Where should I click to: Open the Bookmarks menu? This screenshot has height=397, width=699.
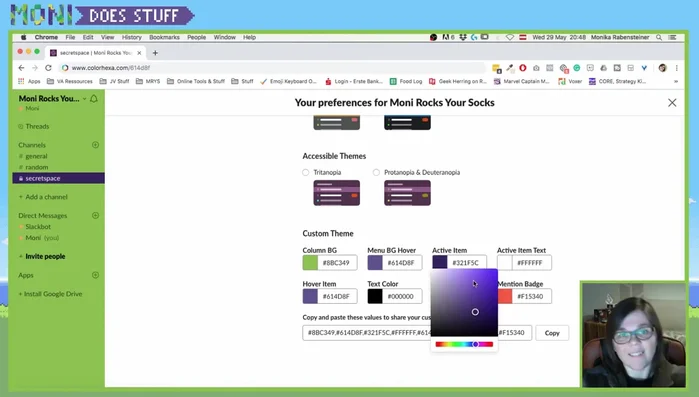point(164,37)
